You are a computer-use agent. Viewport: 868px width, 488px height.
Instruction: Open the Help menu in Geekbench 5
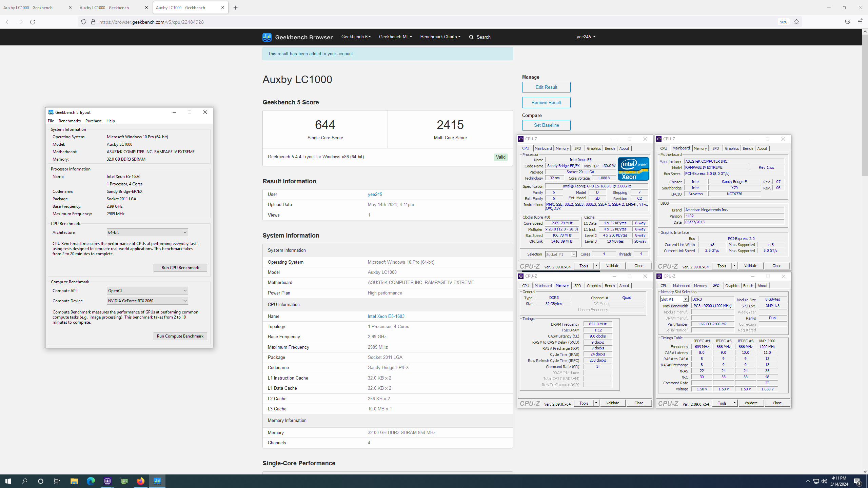111,121
